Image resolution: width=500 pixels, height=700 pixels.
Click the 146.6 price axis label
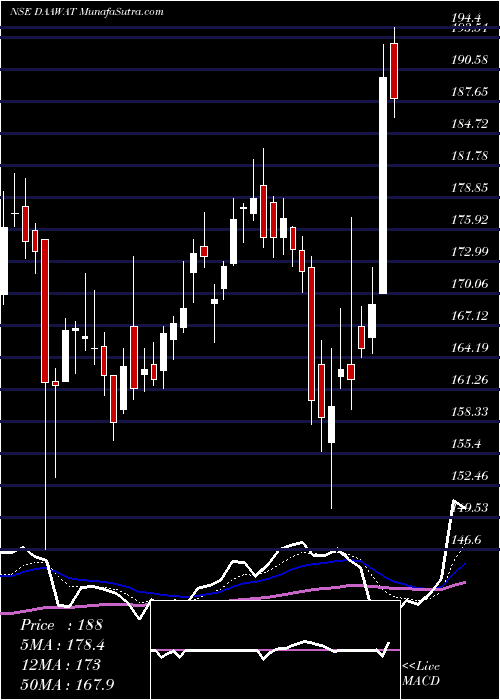pos(467,540)
